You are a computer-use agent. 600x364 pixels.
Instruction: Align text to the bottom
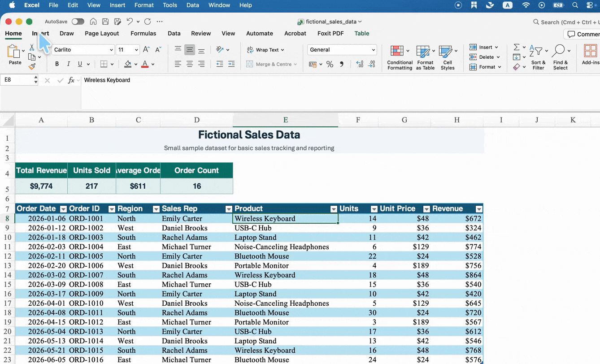click(201, 50)
